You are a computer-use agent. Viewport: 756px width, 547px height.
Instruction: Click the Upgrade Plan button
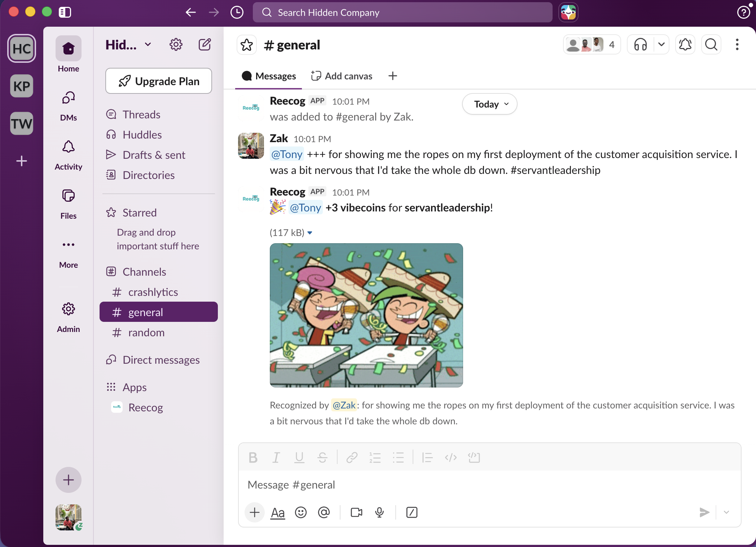159,81
